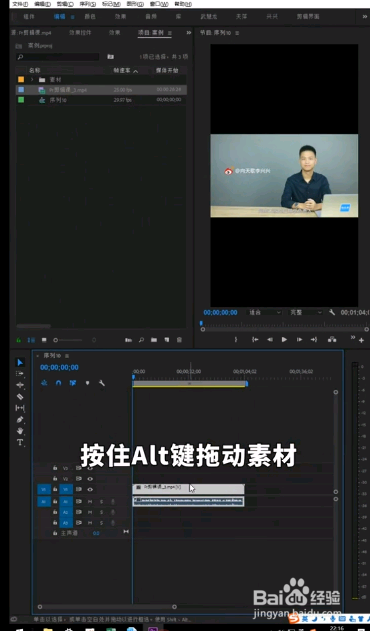370x631 pixels.
Task: Select the Ripple Edit tool
Action: 20,385
